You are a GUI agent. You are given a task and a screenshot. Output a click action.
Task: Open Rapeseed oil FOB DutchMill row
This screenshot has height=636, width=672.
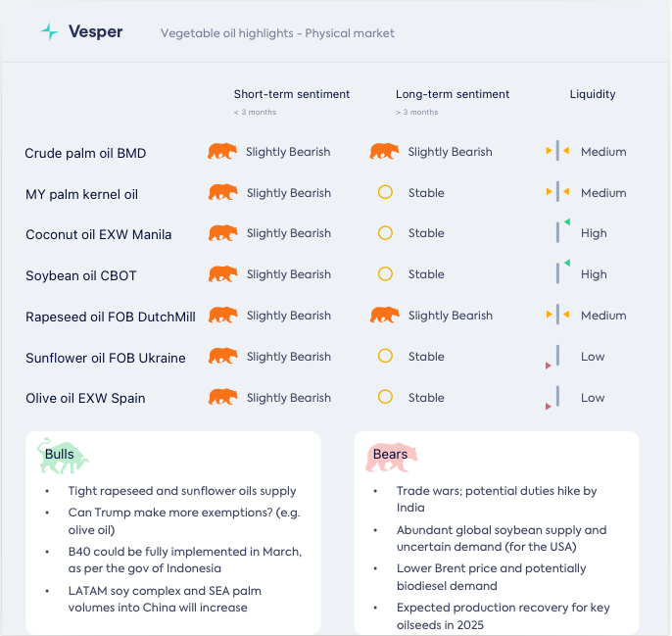(x=111, y=317)
